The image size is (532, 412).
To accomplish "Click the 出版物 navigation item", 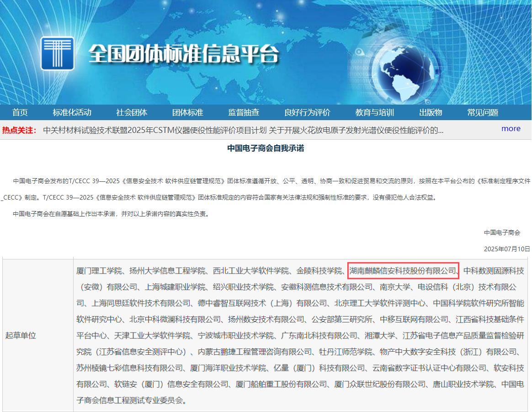I will (431, 112).
